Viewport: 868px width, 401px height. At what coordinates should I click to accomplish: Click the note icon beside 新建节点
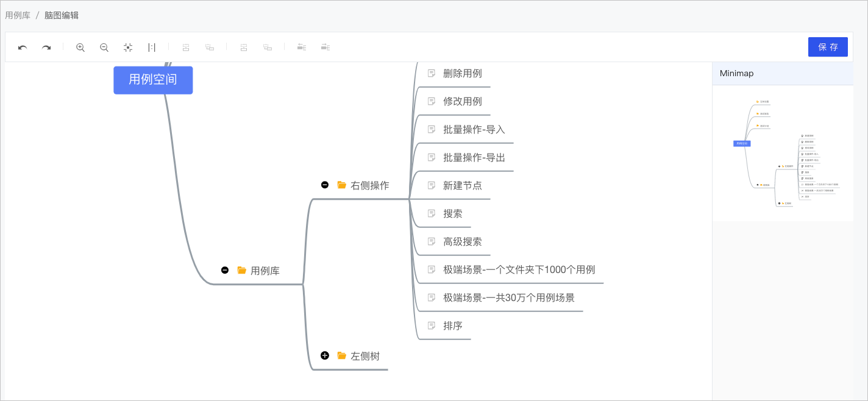[x=432, y=185]
